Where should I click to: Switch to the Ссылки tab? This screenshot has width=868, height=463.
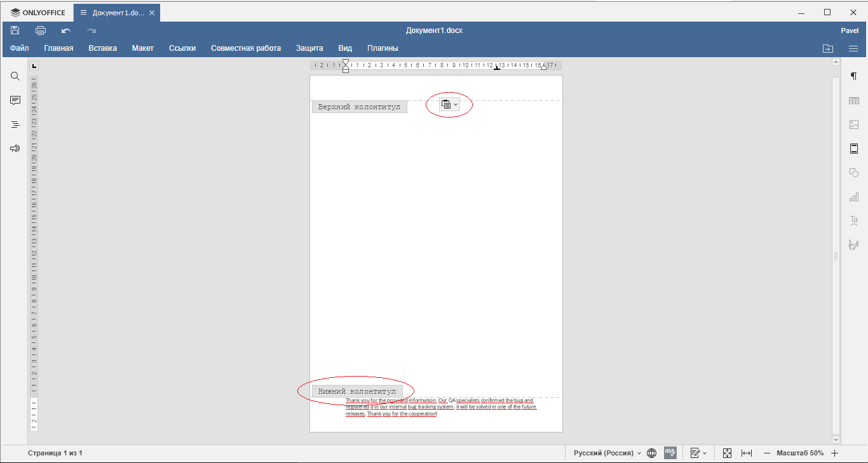coord(182,48)
